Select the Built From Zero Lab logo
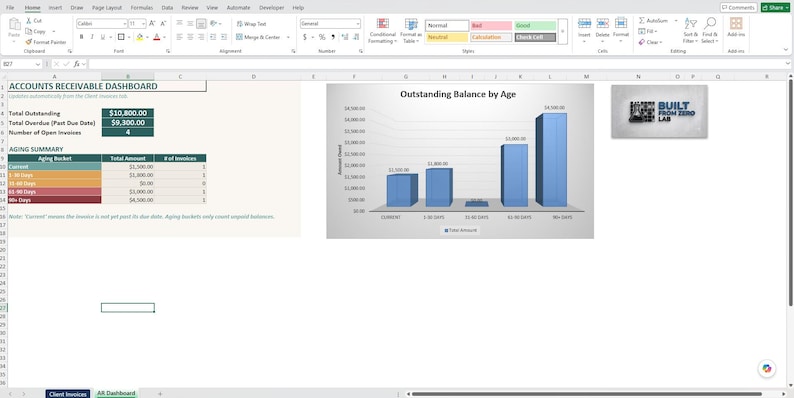794x398 pixels. 659,111
